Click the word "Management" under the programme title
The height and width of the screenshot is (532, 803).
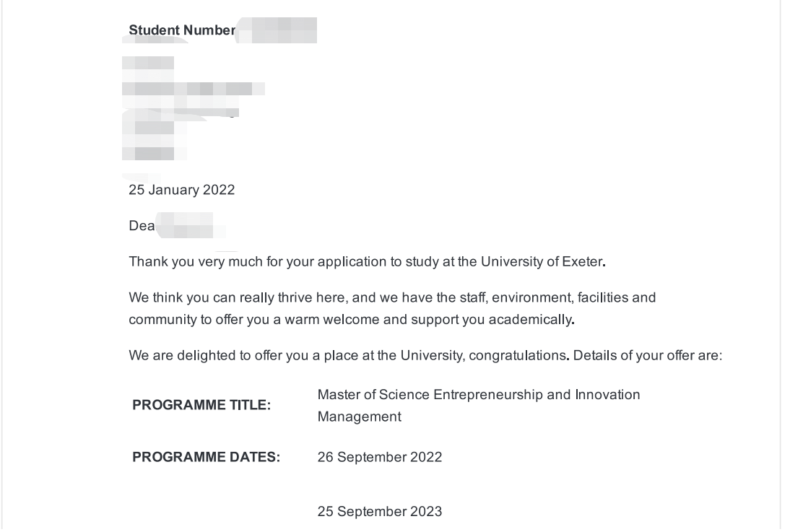(359, 417)
